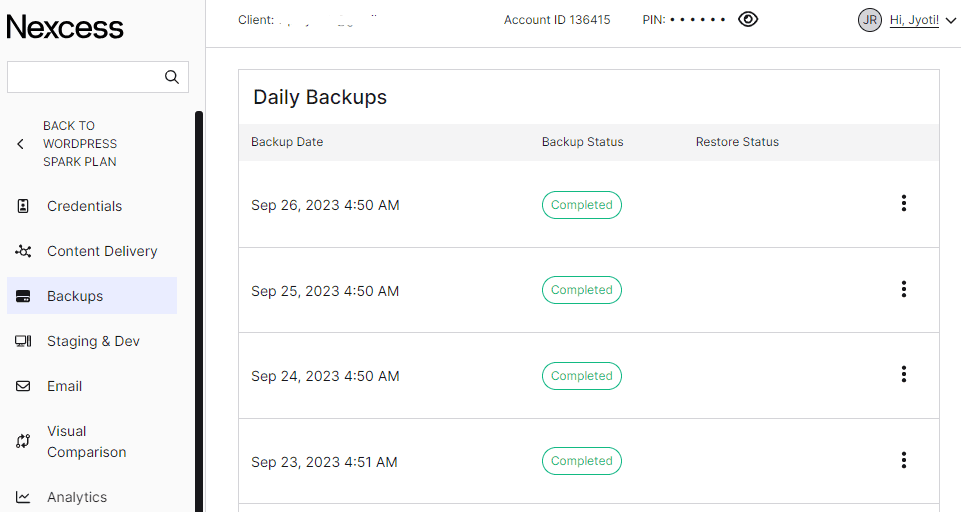The height and width of the screenshot is (512, 961).
Task: Click Completed badge for Sep 23 backup
Action: coord(582,461)
